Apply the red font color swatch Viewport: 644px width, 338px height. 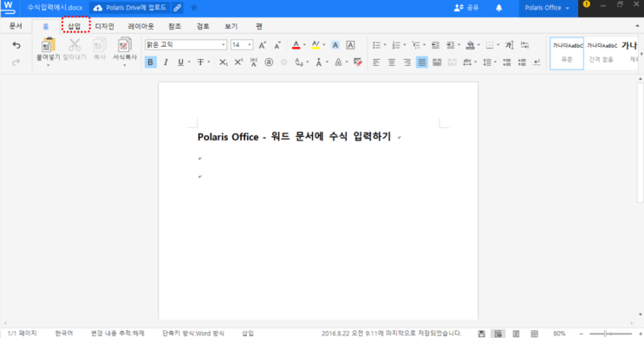[x=296, y=45]
